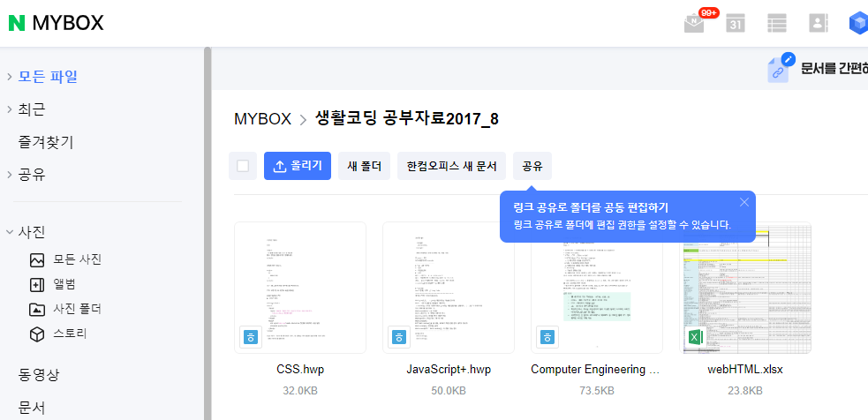This screenshot has height=420, width=868.
Task: Open the list-style memo icon in header
Action: click(777, 23)
